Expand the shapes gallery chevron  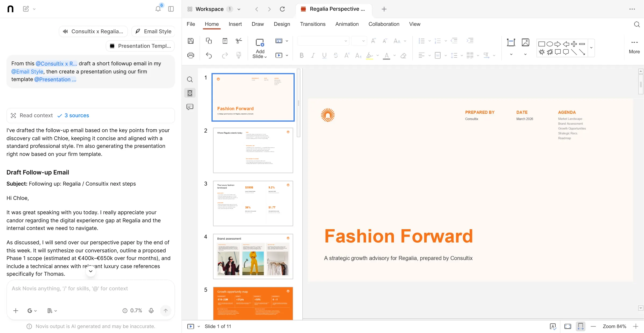click(x=591, y=48)
